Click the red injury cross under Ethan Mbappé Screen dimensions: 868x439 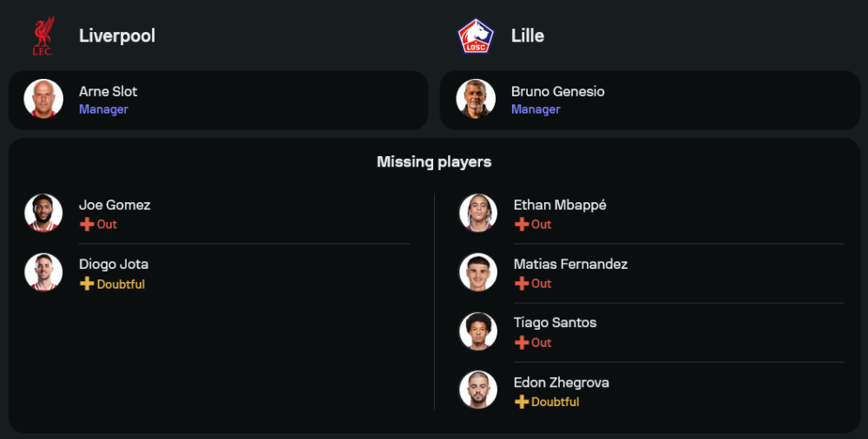(522, 225)
